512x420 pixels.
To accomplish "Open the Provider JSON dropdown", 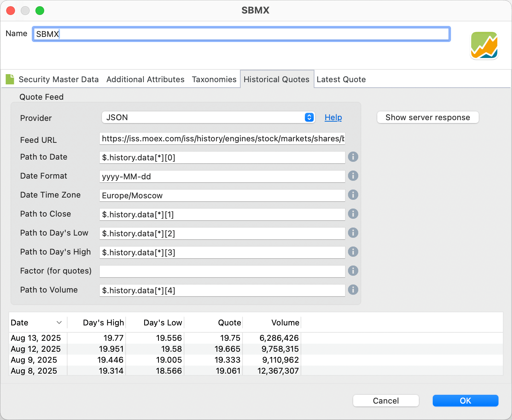I will coord(208,117).
